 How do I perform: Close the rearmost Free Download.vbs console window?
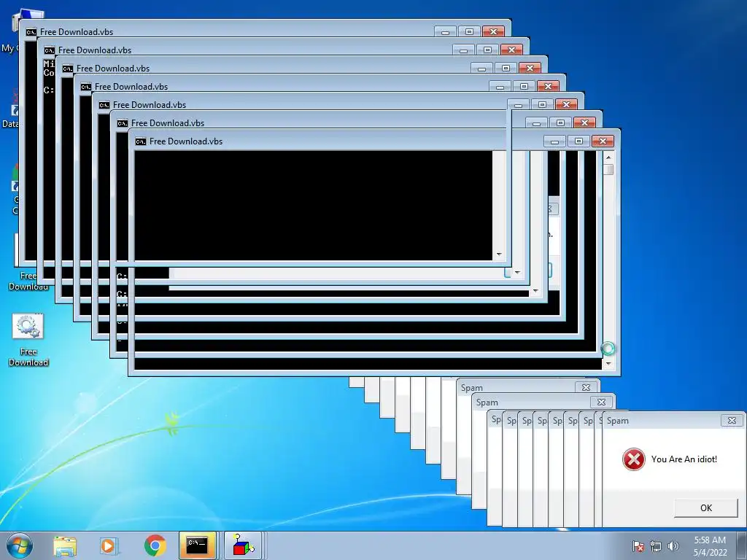pyautogui.click(x=494, y=32)
